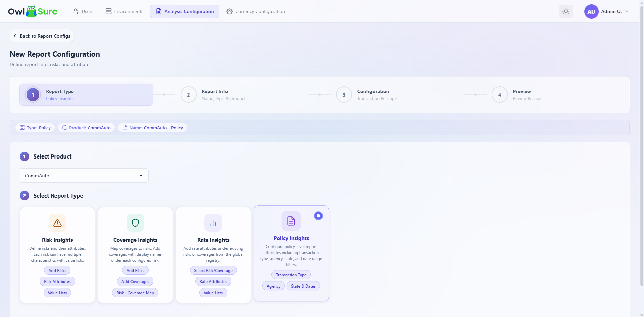The image size is (644, 317).
Task: Click the hexagon icon in Product chip
Action: point(65,128)
